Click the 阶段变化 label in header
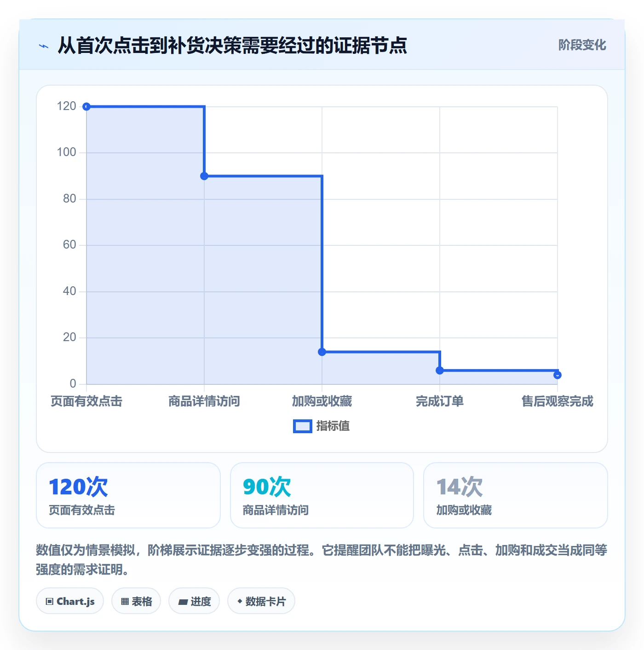644x650 pixels. pyautogui.click(x=582, y=45)
